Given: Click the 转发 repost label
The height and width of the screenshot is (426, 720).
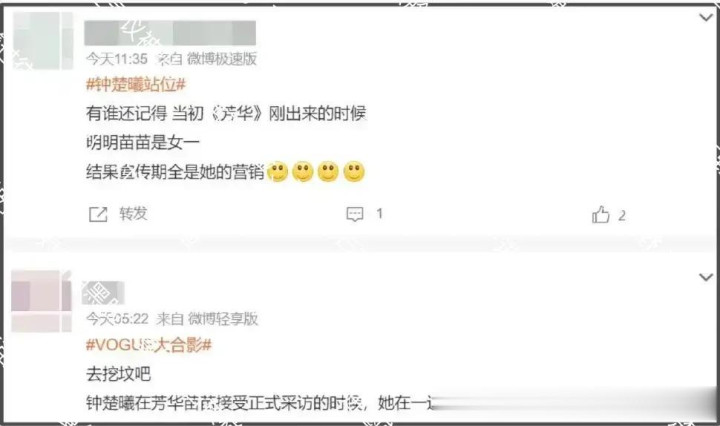Looking at the screenshot, I should pos(133,214).
